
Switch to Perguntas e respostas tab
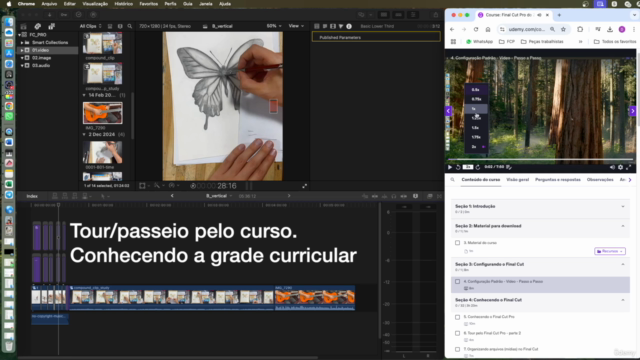coord(558,180)
